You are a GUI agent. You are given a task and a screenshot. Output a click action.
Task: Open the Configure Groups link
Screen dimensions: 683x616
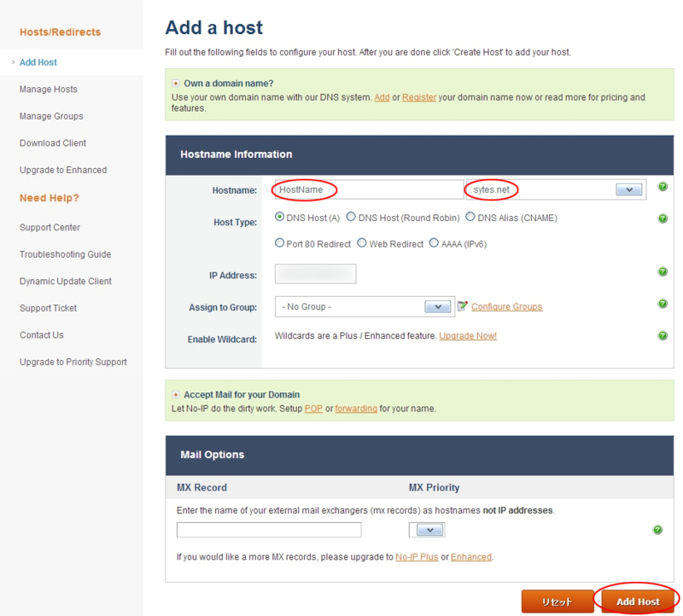pos(506,307)
